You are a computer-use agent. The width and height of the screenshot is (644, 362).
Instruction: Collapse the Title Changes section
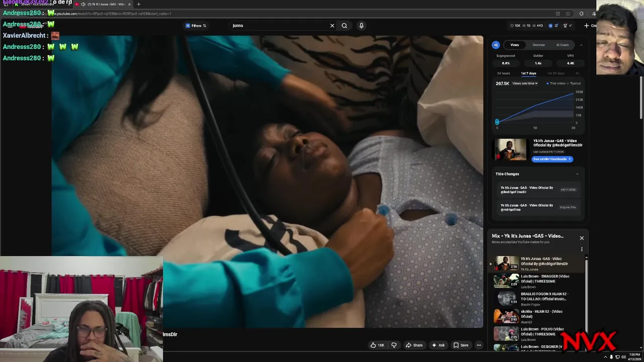pos(577,174)
